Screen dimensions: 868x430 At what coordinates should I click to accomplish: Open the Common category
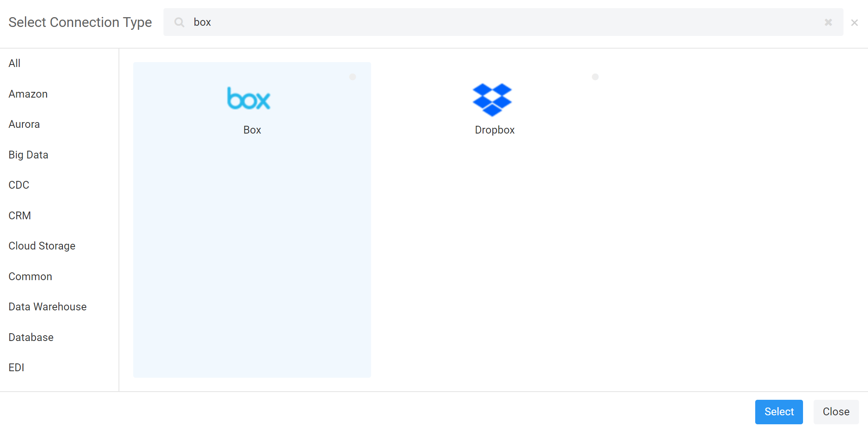(30, 276)
